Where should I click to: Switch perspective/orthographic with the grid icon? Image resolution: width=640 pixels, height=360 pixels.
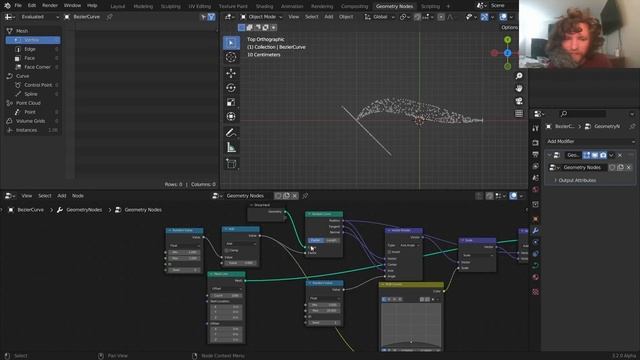point(519,113)
